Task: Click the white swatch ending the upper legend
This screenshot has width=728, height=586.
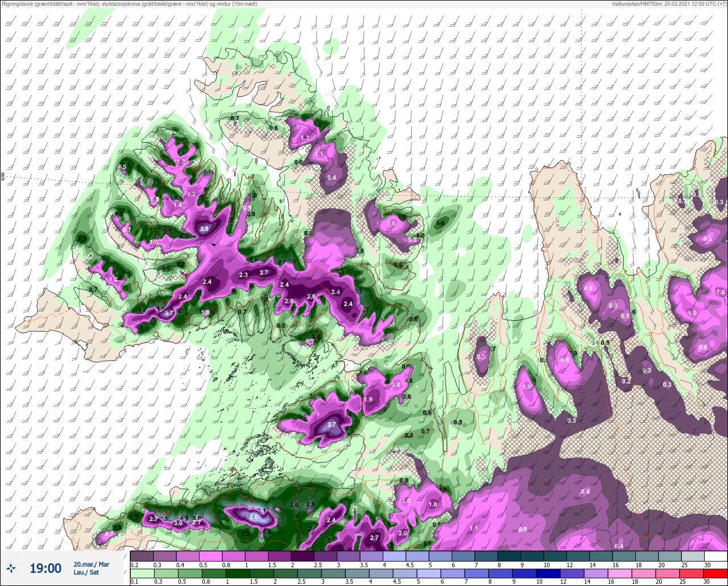Action: [x=715, y=556]
